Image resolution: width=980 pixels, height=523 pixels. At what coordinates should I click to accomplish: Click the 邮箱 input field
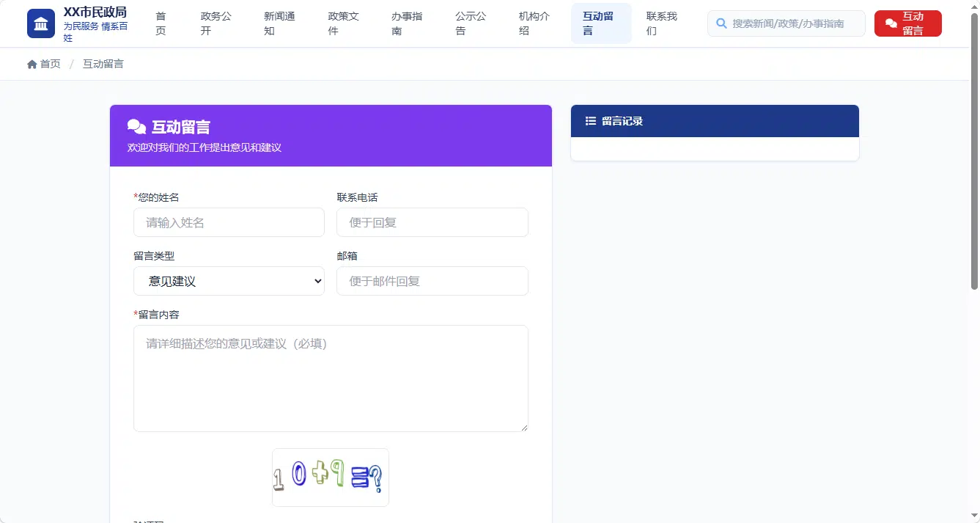click(432, 281)
